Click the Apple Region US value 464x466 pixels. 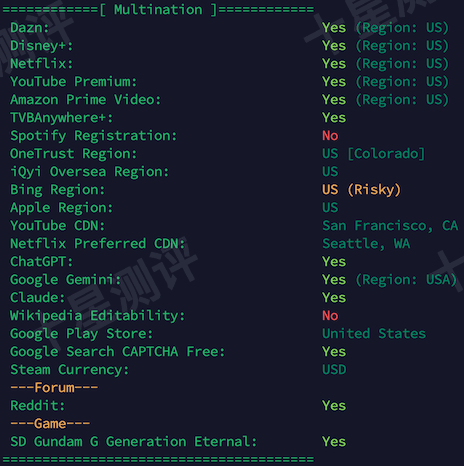pos(330,208)
